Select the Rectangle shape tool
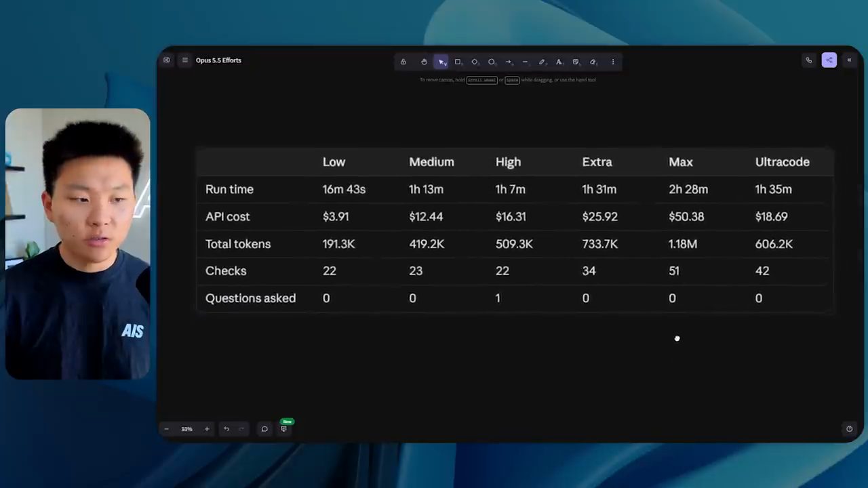The height and width of the screenshot is (488, 868). pyautogui.click(x=458, y=62)
